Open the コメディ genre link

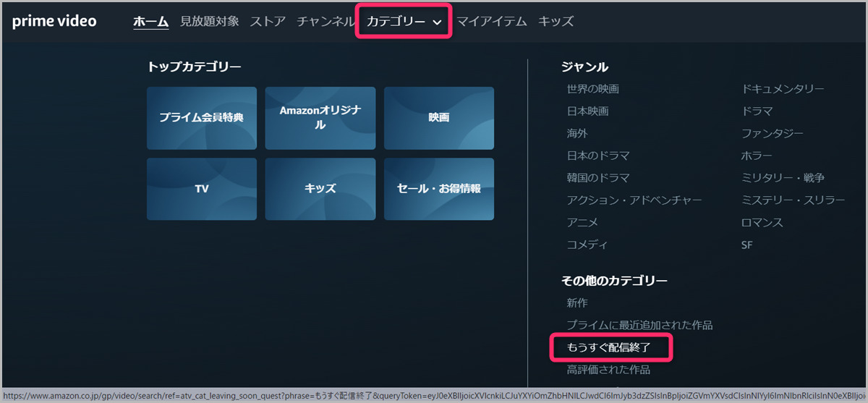[588, 245]
